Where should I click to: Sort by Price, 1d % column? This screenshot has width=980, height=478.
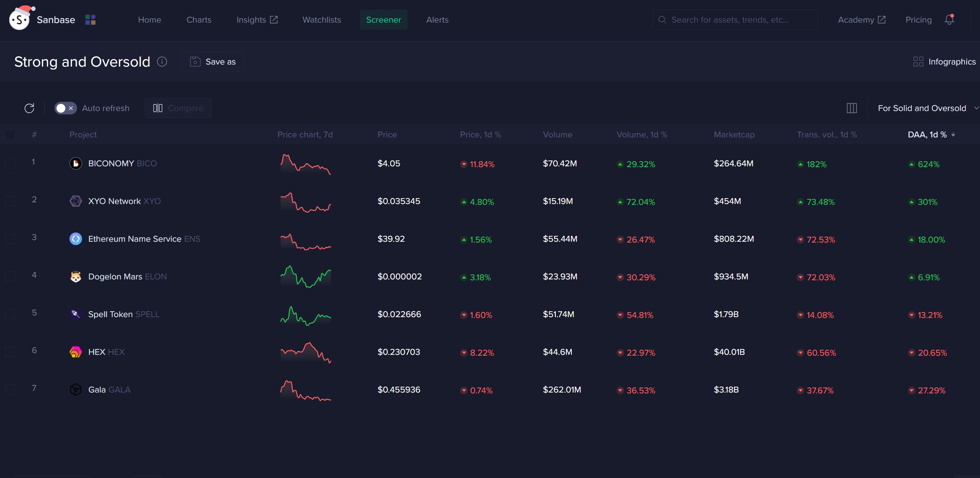pyautogui.click(x=480, y=134)
